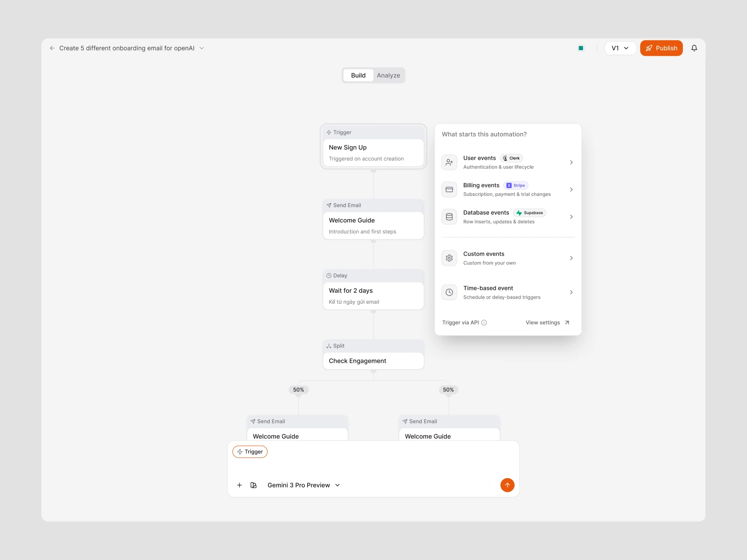Switch to the Build tab
Image resolution: width=747 pixels, height=560 pixels.
pyautogui.click(x=358, y=76)
